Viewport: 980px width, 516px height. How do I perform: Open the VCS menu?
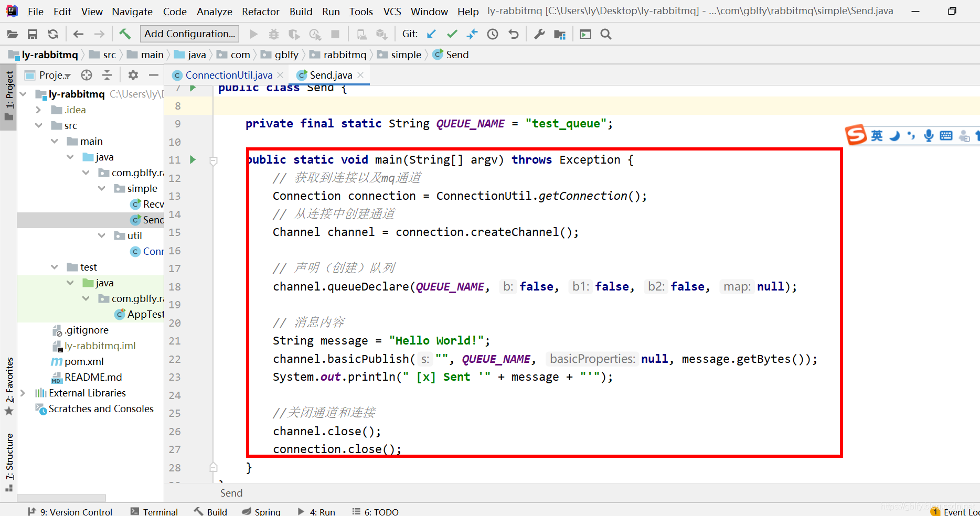[392, 12]
